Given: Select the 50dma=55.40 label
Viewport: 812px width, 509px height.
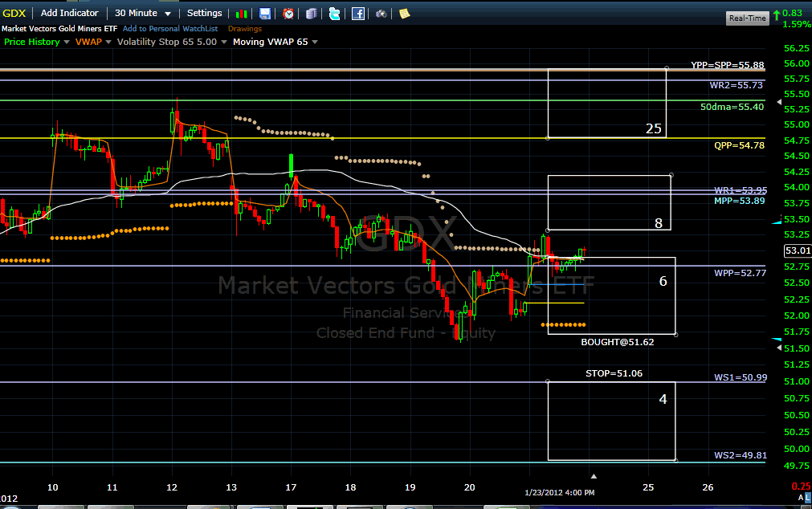Looking at the screenshot, I should (732, 107).
